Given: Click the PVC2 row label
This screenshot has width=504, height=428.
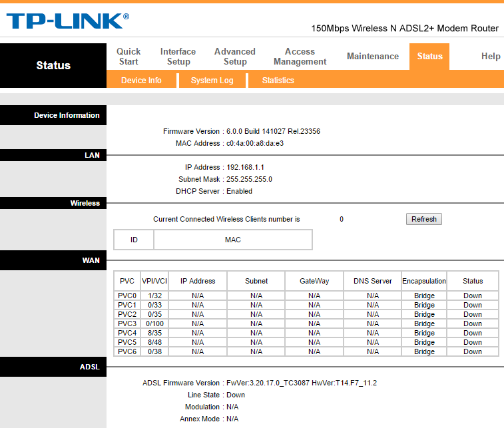Looking at the screenshot, I should click(127, 314).
